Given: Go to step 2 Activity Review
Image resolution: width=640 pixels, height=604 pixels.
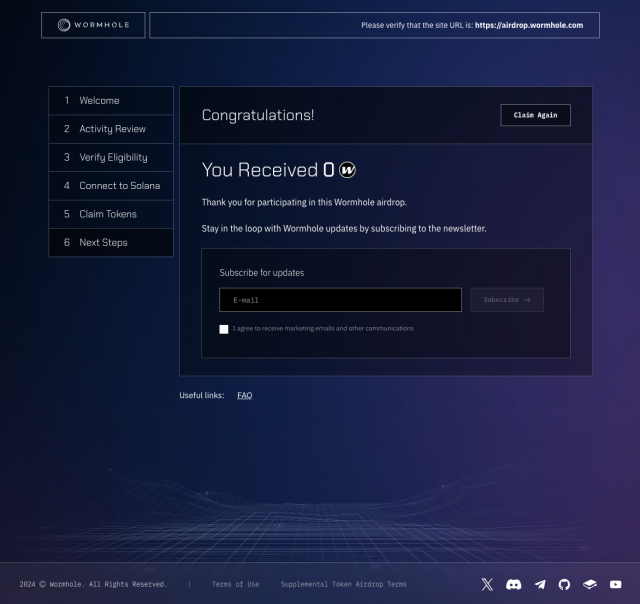Looking at the screenshot, I should (x=111, y=129).
